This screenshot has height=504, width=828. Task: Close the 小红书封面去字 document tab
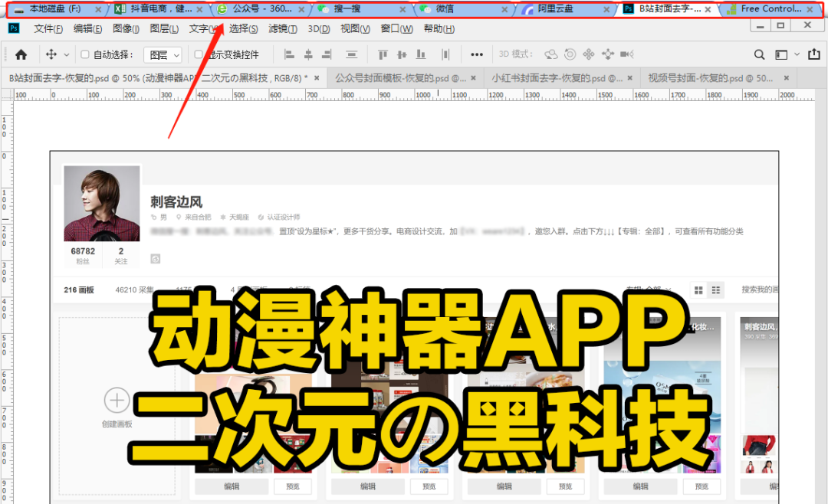click(x=630, y=78)
